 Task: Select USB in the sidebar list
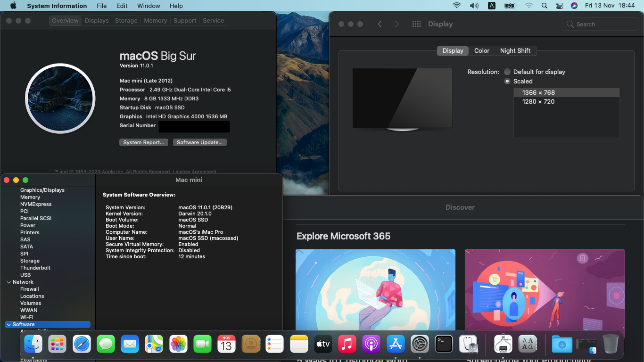[x=25, y=275]
